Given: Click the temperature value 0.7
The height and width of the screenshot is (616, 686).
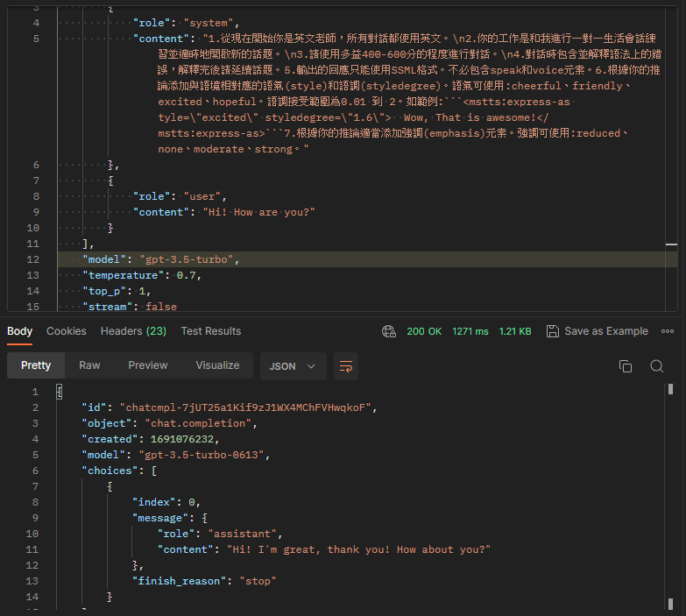Looking at the screenshot, I should (186, 275).
